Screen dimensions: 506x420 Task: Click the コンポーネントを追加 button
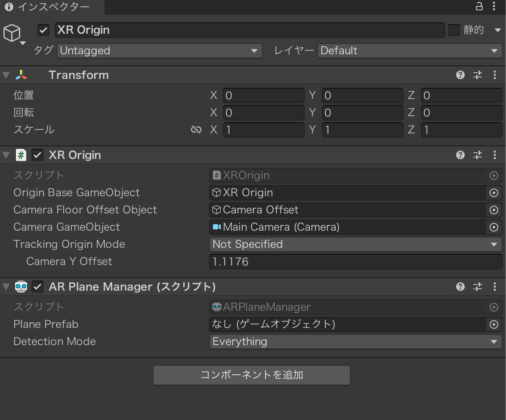click(252, 375)
